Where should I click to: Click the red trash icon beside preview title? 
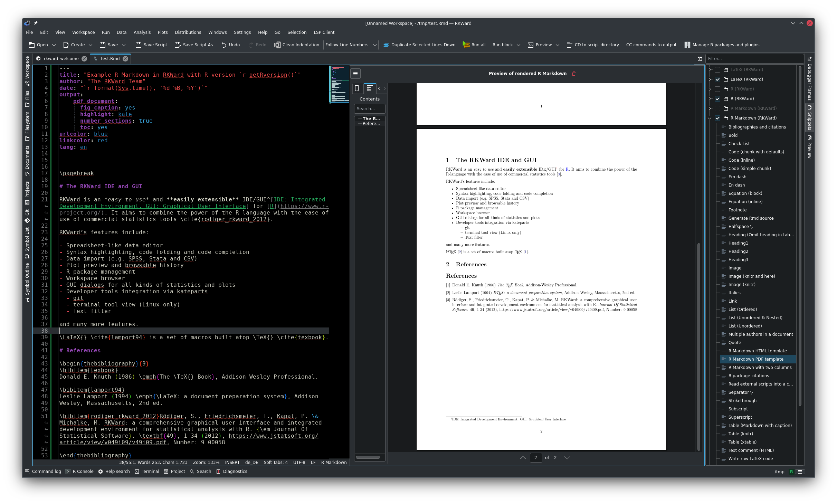(x=574, y=74)
